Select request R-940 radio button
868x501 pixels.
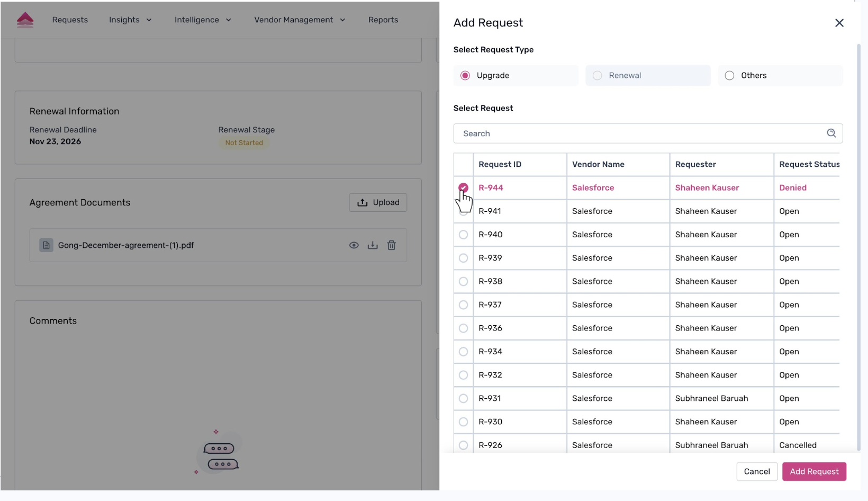(463, 235)
